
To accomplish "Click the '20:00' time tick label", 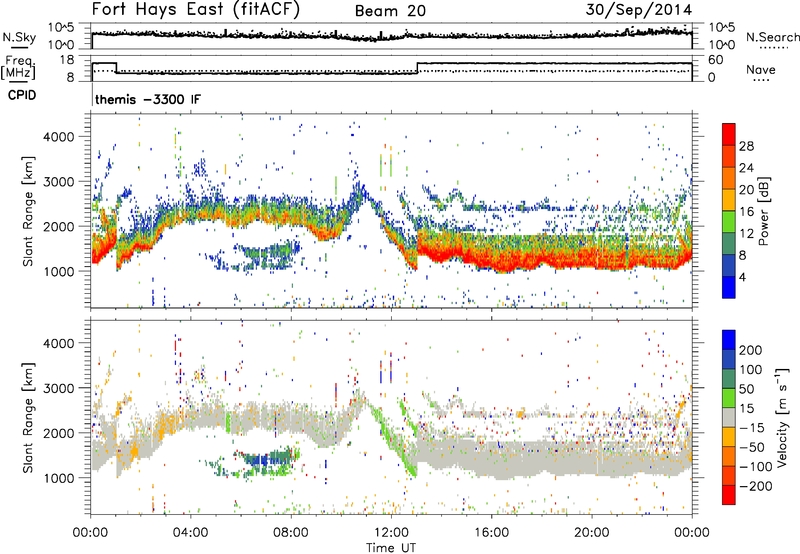I will (x=591, y=533).
